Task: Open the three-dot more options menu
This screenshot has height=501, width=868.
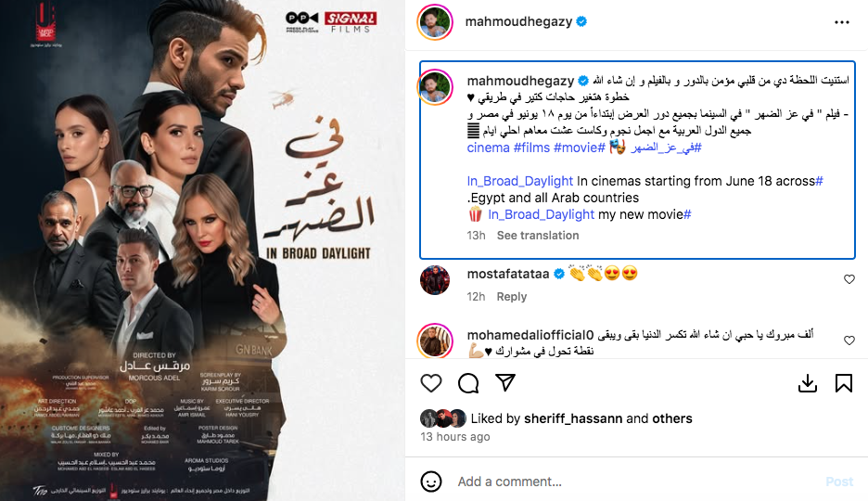Action: point(842,22)
